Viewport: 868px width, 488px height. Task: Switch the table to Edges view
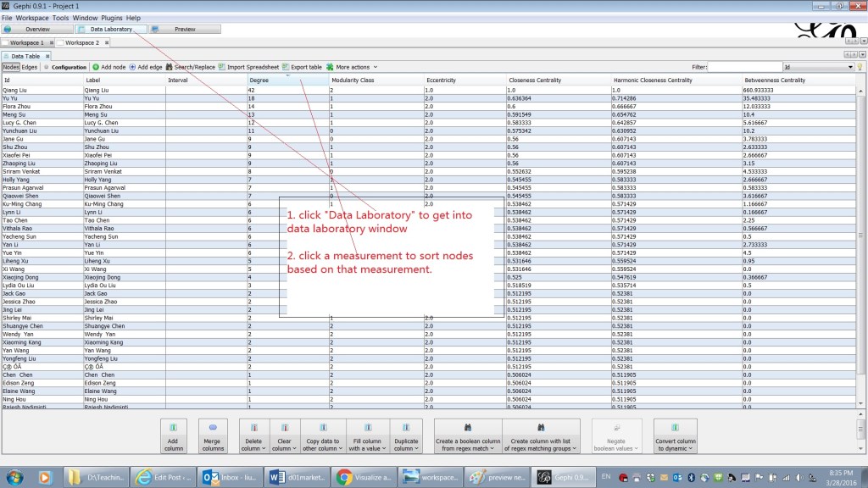coord(30,67)
